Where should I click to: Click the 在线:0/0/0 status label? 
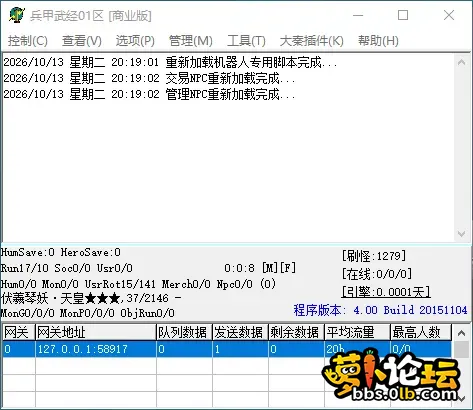click(377, 274)
